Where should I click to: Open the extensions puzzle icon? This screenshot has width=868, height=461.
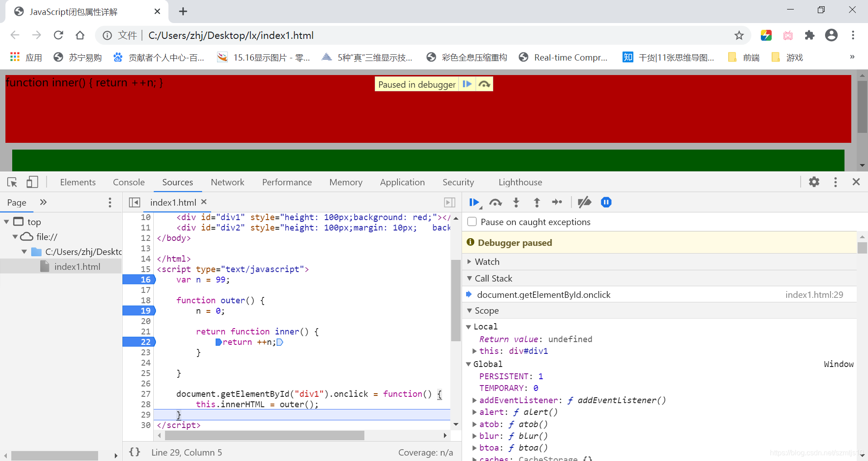(809, 35)
